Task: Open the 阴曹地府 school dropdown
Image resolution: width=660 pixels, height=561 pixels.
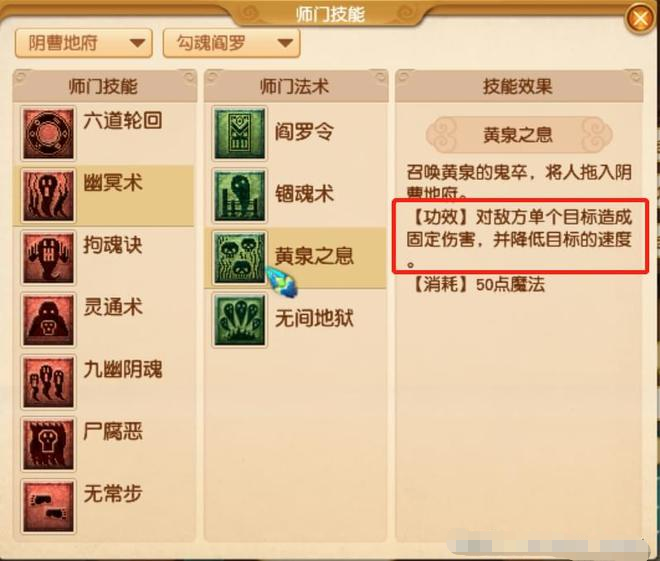Action: [x=83, y=43]
